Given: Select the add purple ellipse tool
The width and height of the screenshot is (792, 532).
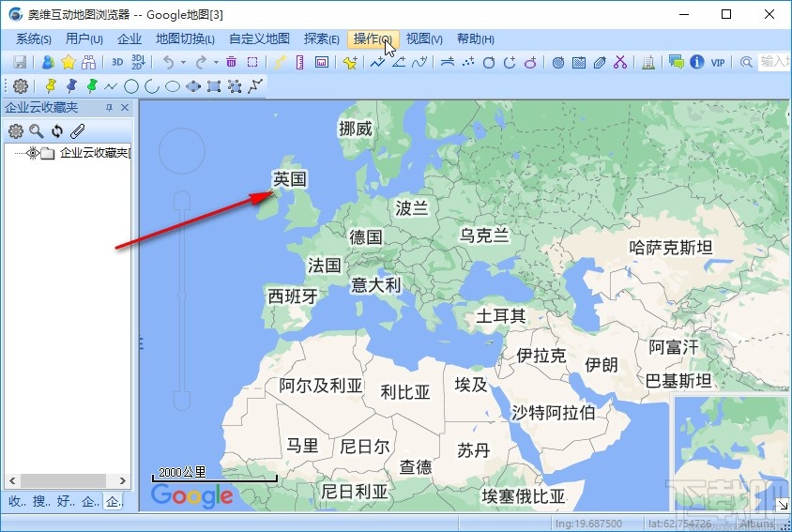Looking at the screenshot, I should (x=530, y=62).
